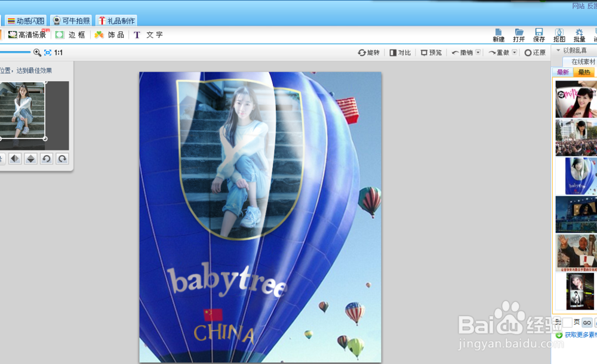
Task: Click the balloon composite image on canvas
Action: (x=260, y=217)
